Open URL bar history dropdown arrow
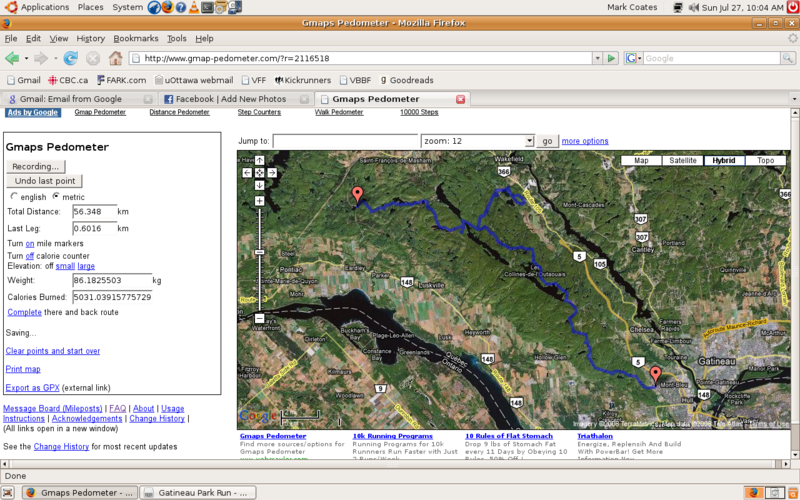 click(596, 58)
